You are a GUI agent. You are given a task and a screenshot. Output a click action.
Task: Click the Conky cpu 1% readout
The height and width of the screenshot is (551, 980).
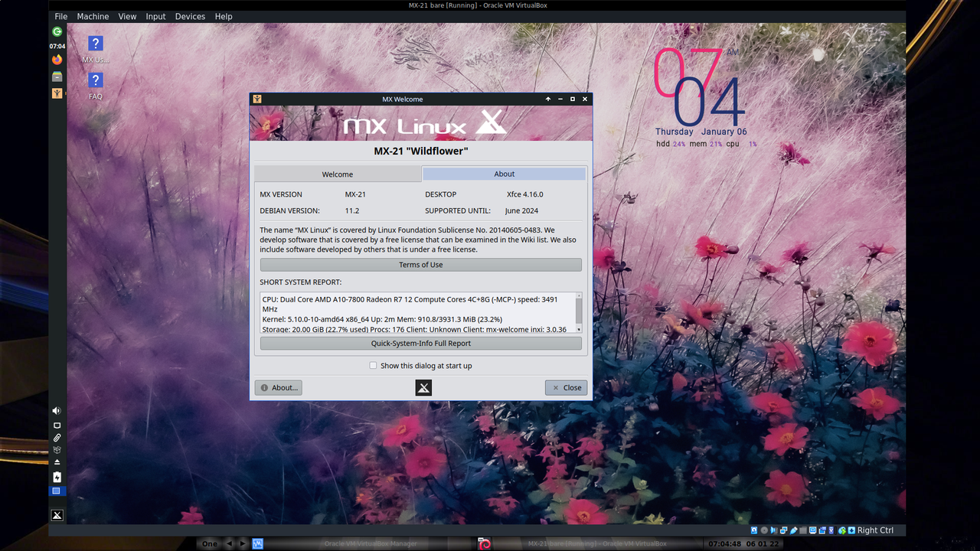coord(741,144)
